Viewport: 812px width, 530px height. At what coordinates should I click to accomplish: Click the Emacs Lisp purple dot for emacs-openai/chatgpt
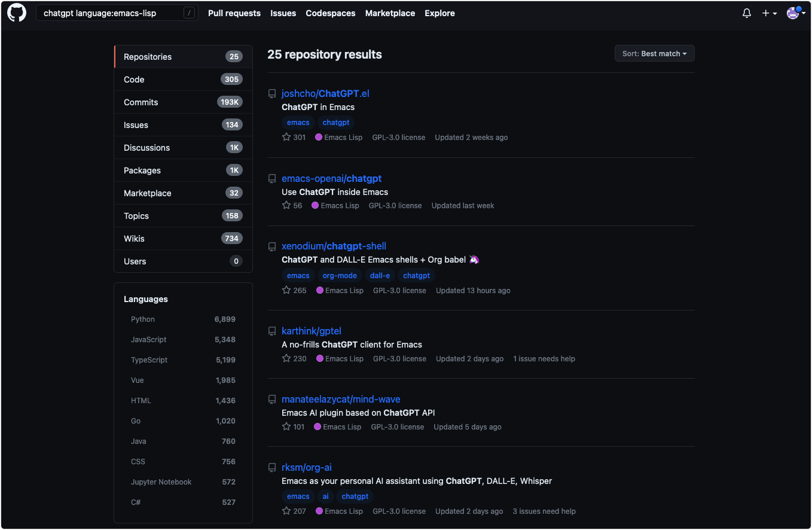pos(315,205)
